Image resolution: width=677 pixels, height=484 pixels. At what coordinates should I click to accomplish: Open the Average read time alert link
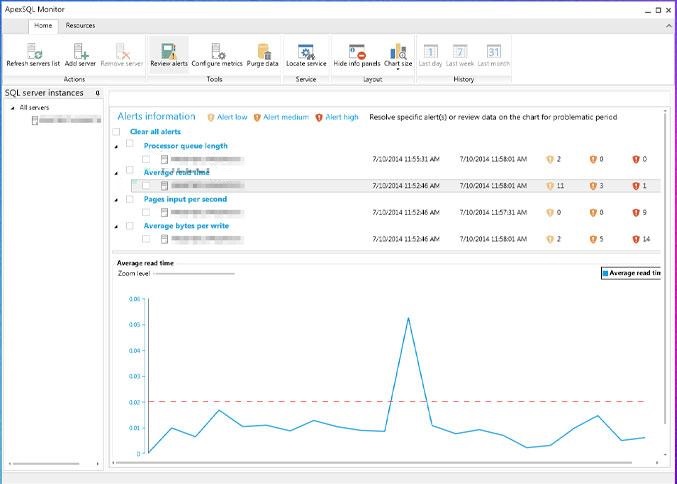click(177, 172)
